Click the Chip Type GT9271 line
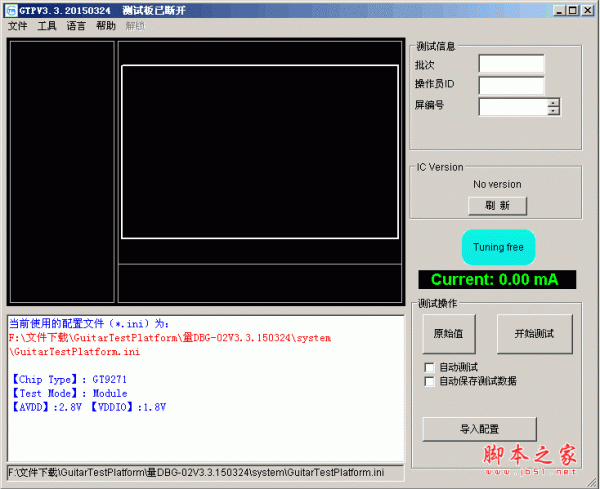 click(69, 380)
